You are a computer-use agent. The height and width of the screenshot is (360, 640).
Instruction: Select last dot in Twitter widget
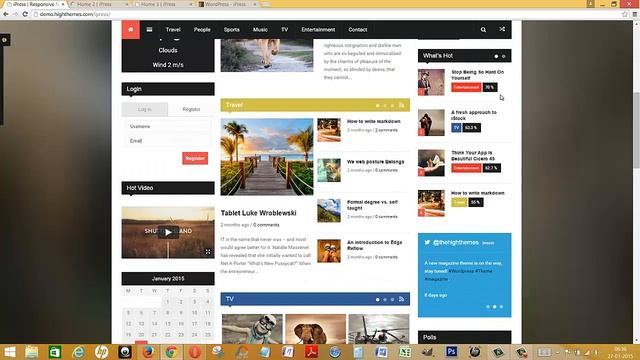coord(502,307)
